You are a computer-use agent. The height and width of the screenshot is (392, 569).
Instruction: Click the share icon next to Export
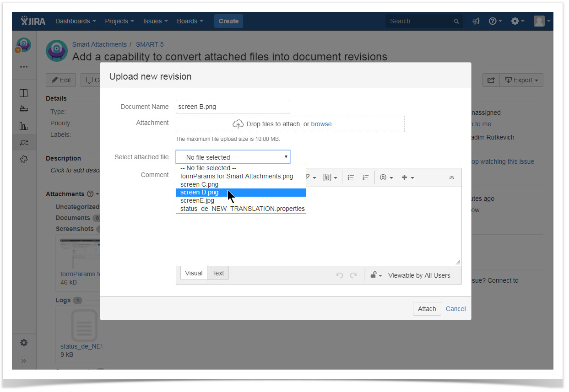[491, 80]
